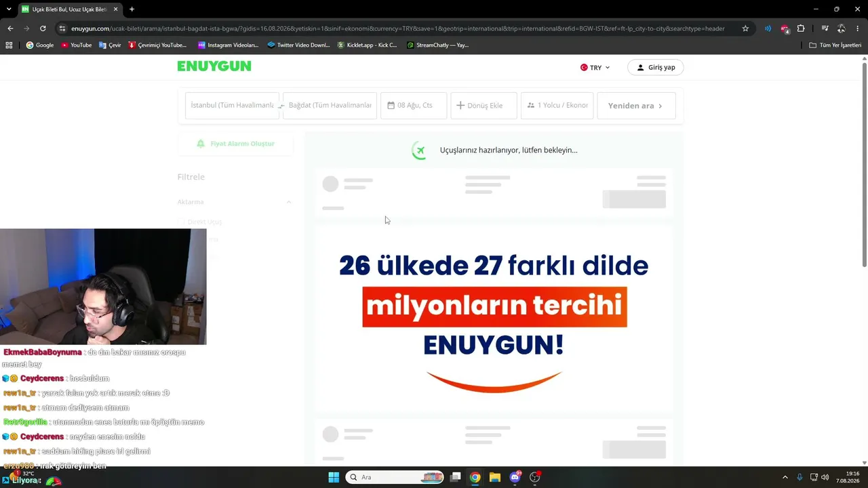This screenshot has width=868, height=488.
Task: Open the OBS icon on the taskbar
Action: click(x=535, y=477)
